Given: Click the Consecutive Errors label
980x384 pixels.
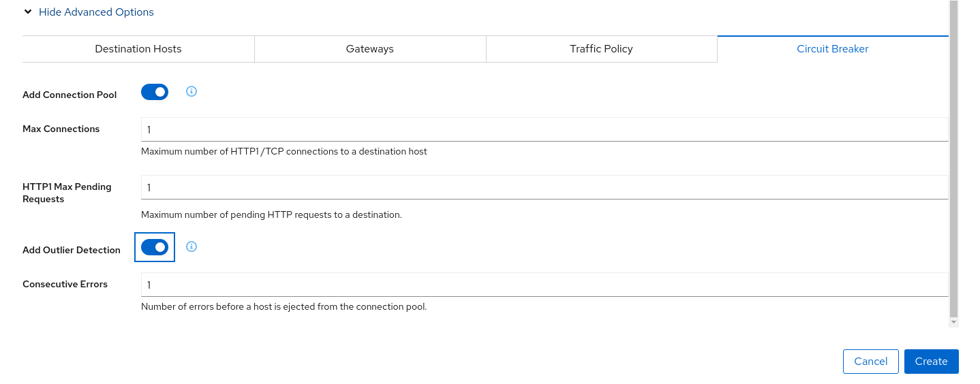Looking at the screenshot, I should pos(65,285).
